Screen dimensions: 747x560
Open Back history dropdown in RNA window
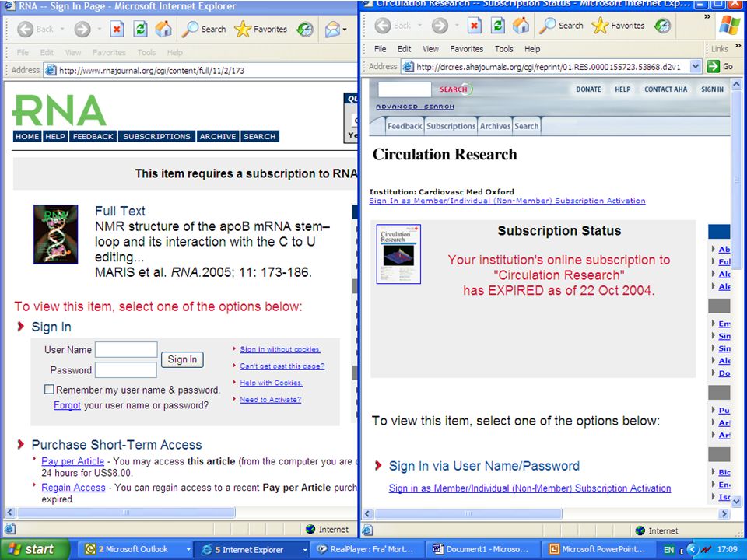point(62,30)
